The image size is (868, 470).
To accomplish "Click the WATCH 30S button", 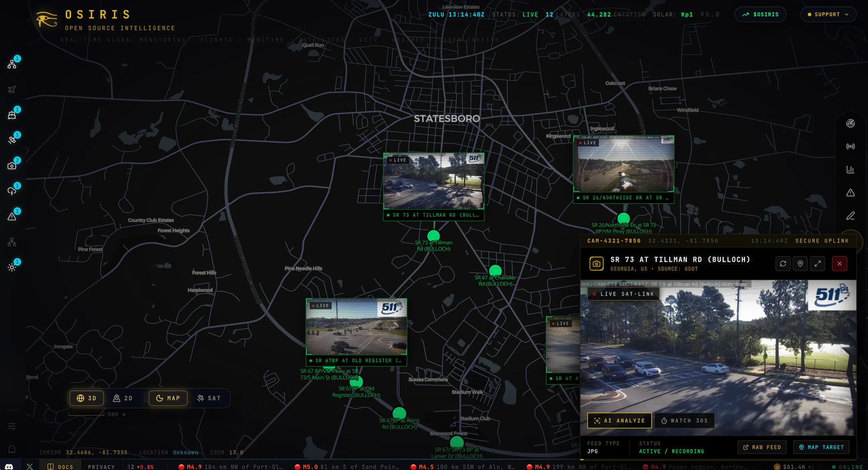I will coord(684,420).
